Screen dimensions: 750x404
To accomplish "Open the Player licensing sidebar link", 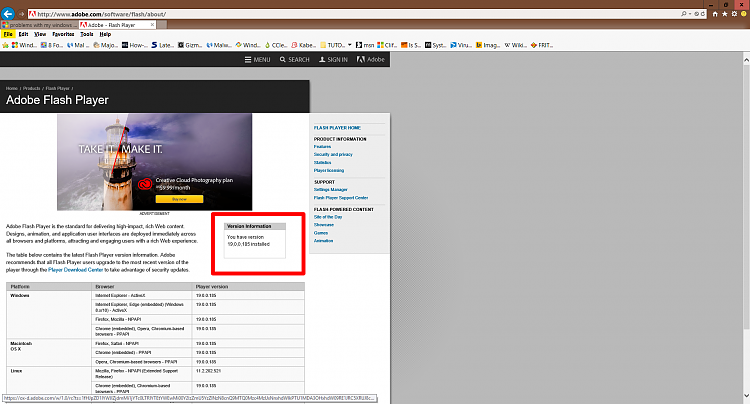I will [329, 170].
